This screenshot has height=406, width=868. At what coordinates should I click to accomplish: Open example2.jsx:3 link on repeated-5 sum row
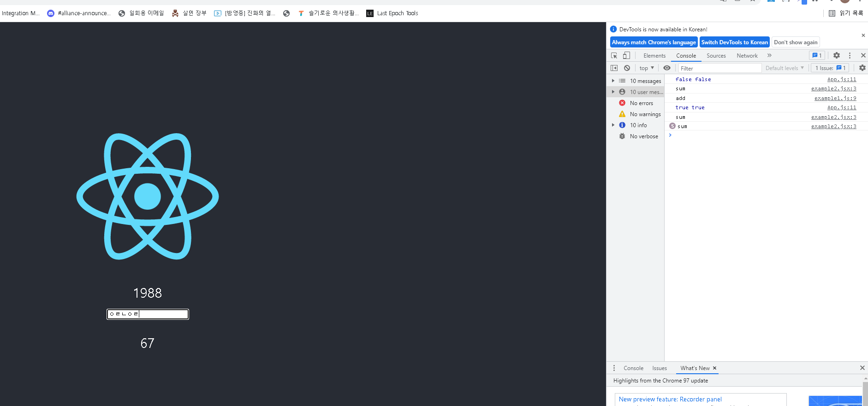834,126
